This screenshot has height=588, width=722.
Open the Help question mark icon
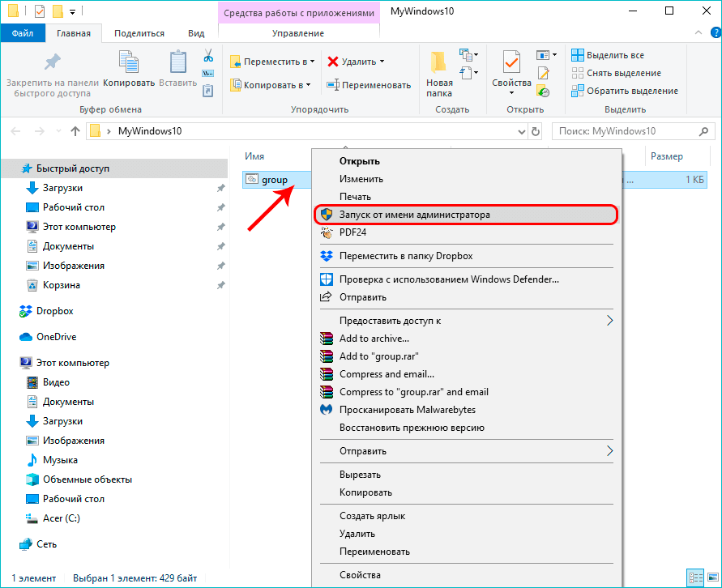(x=716, y=32)
